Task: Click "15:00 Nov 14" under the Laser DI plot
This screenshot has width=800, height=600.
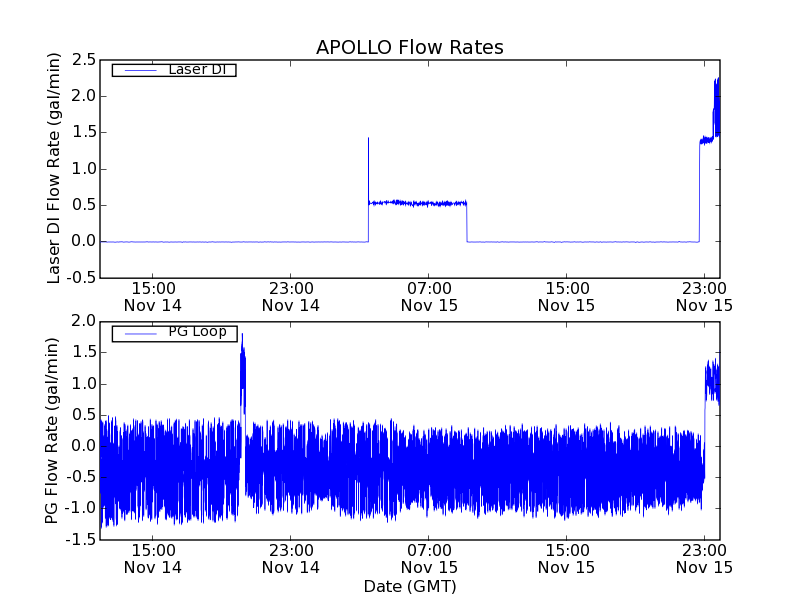Action: pyautogui.click(x=153, y=297)
